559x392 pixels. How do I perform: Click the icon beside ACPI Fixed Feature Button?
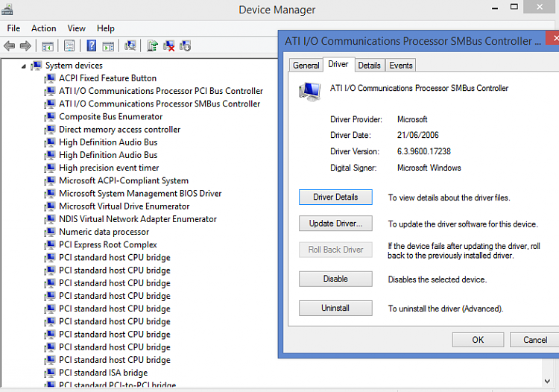50,78
